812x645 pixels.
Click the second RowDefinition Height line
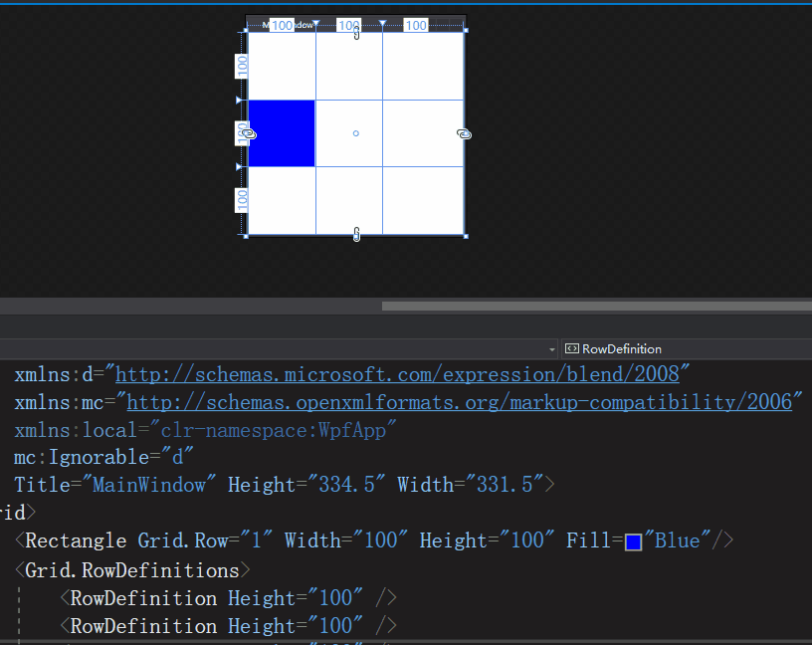coord(229,626)
